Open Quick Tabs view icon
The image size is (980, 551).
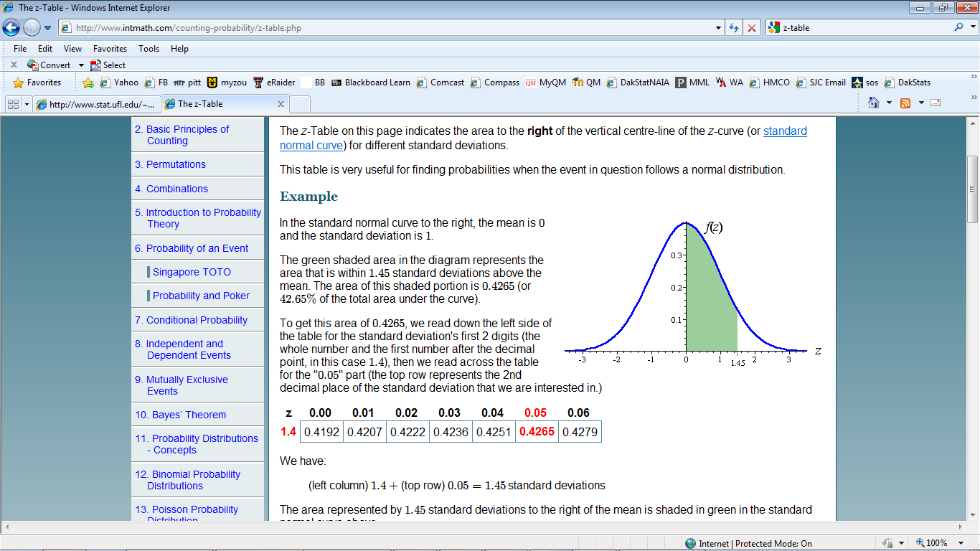12,103
